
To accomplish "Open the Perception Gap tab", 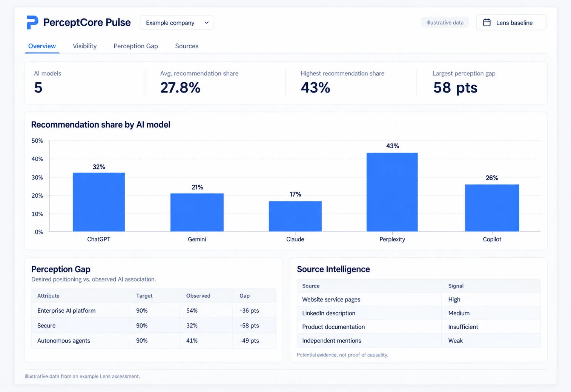I will click(136, 46).
